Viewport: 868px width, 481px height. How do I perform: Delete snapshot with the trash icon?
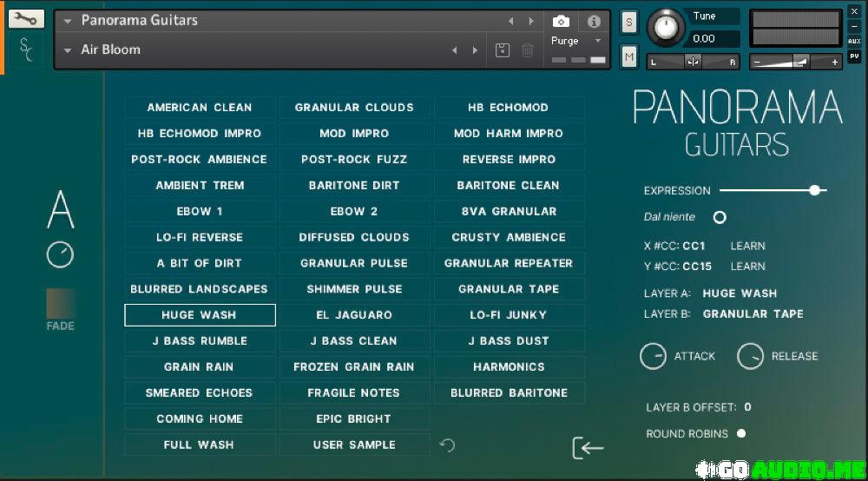[528, 50]
